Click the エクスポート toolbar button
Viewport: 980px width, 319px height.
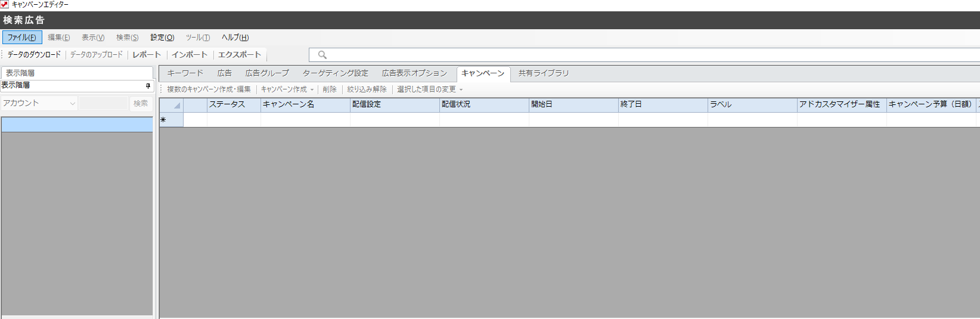(x=240, y=55)
